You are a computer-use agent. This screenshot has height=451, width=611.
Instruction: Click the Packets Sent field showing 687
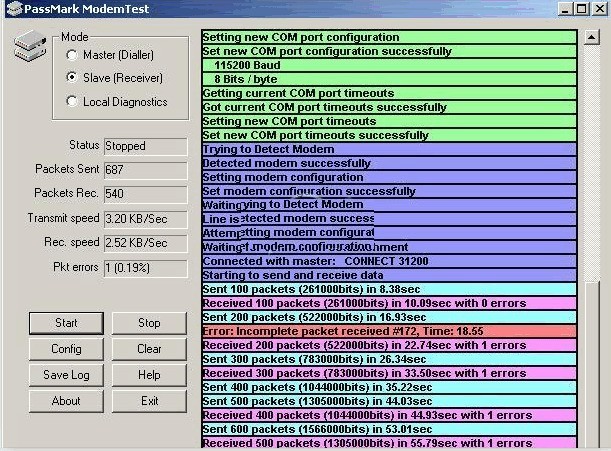pyautogui.click(x=146, y=170)
